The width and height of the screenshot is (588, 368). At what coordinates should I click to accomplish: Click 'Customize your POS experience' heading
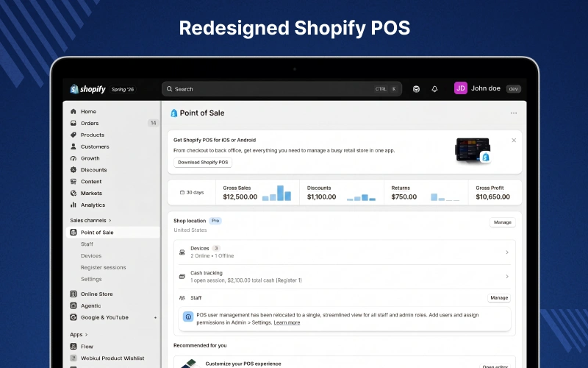click(x=243, y=364)
